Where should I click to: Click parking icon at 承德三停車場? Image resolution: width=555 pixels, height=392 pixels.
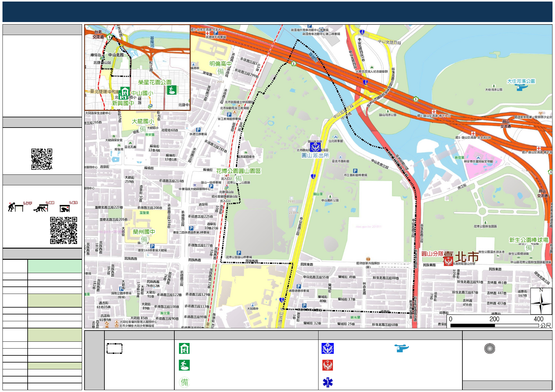click(198, 130)
